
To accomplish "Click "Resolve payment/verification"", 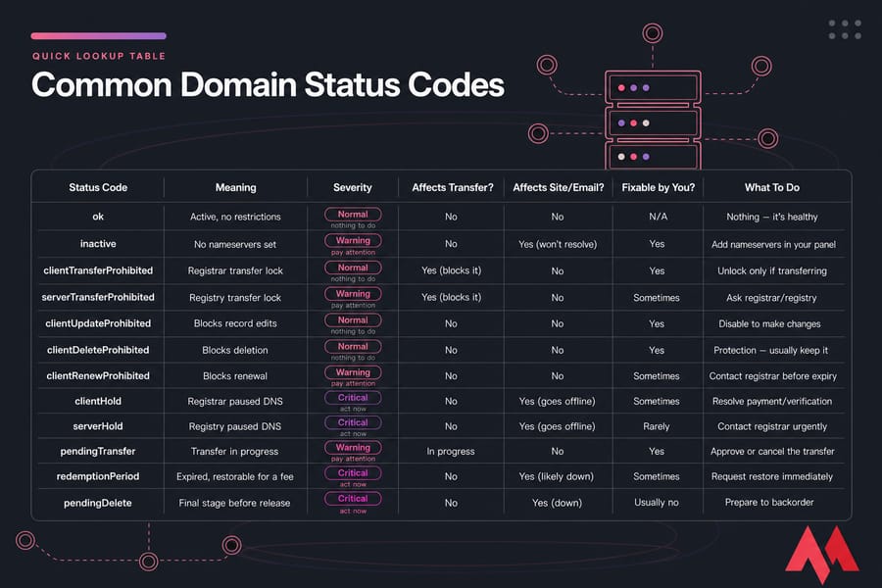I will tap(772, 401).
